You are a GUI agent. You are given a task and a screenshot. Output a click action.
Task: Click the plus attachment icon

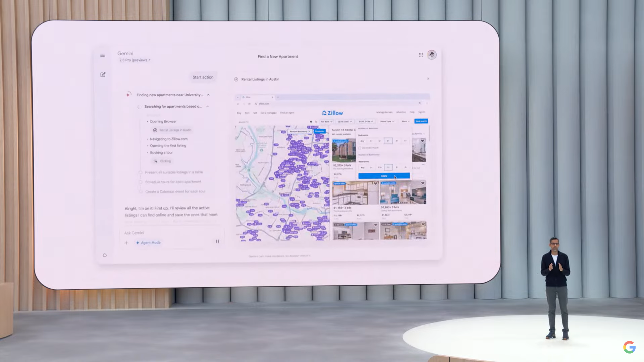tap(126, 243)
